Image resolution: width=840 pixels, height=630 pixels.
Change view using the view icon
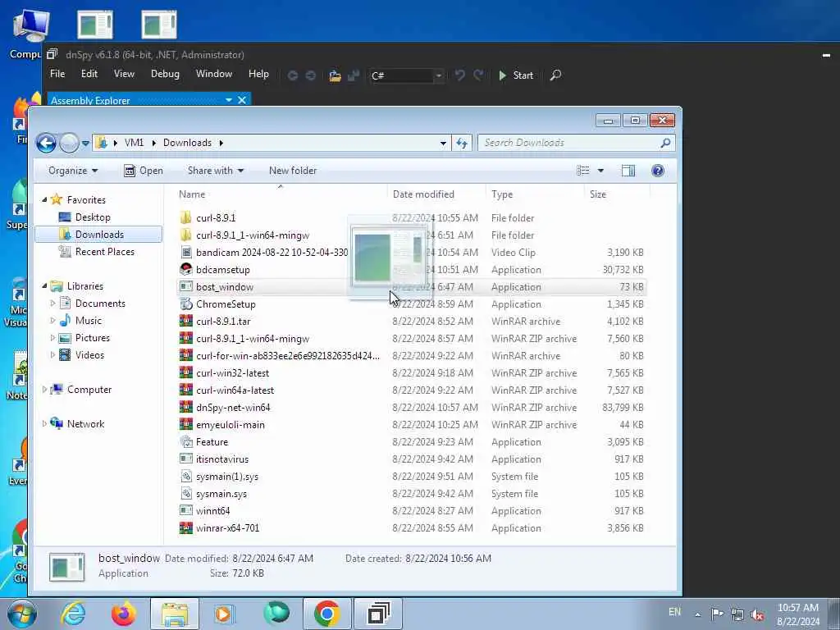coord(583,171)
